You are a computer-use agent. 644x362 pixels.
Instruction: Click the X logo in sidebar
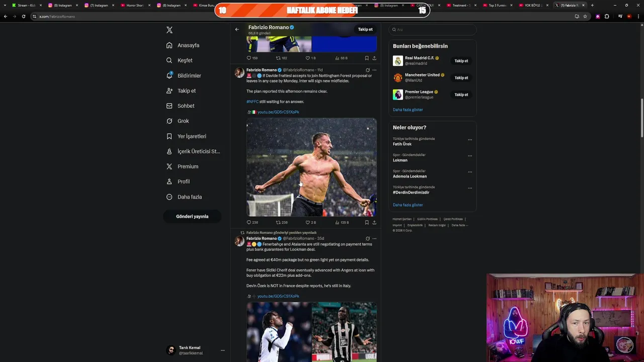point(170,30)
